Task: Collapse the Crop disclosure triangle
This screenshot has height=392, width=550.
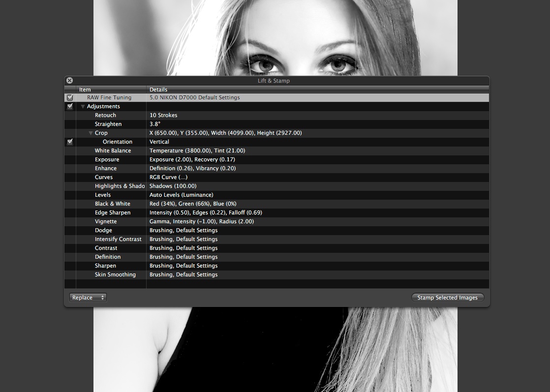Action: [91, 133]
